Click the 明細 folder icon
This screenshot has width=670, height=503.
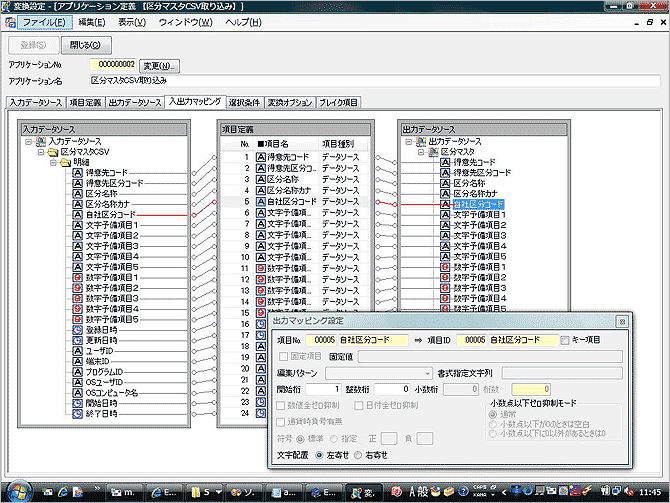tap(65, 163)
